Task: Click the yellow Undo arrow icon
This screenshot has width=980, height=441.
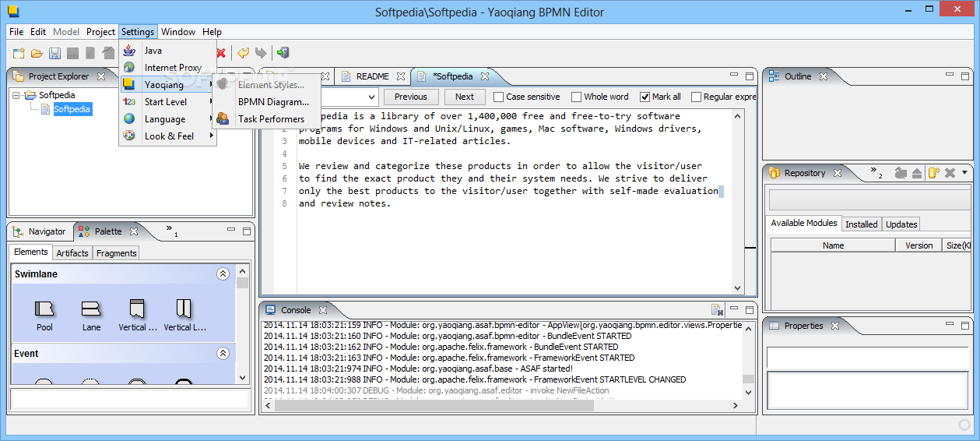Action: tap(244, 53)
